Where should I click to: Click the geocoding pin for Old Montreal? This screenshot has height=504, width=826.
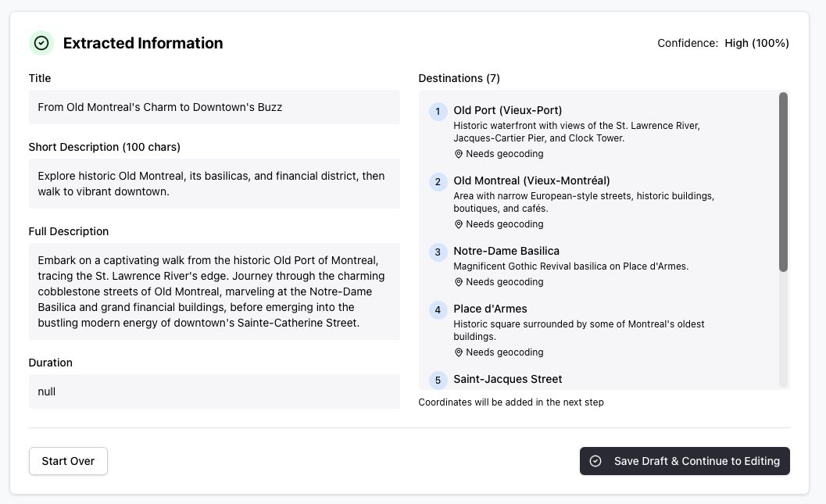pos(459,224)
